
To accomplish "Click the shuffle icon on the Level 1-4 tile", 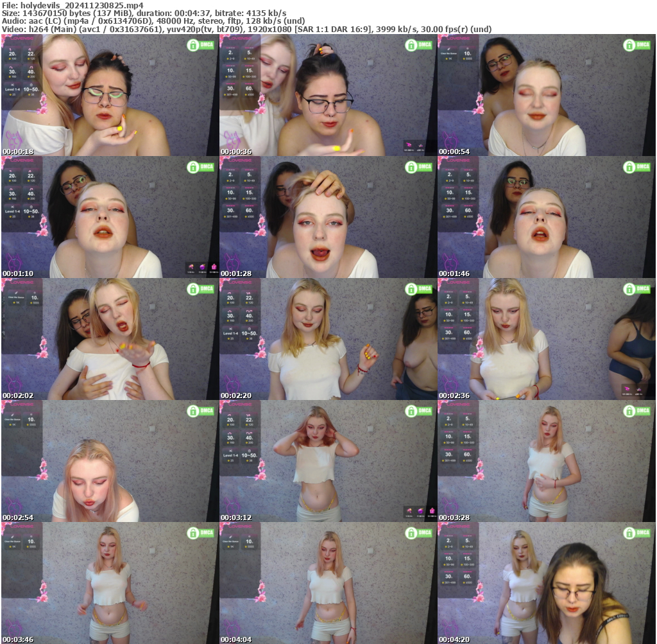I will 13,85.
